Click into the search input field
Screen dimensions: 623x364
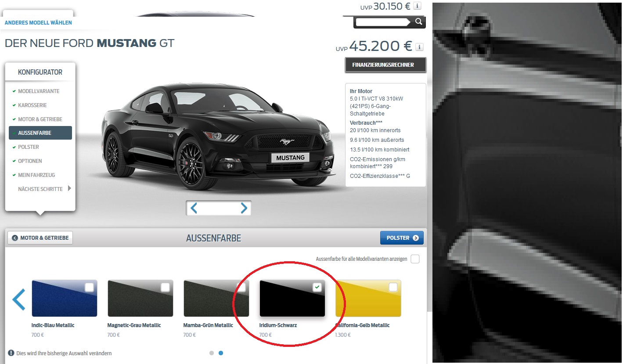click(x=382, y=22)
